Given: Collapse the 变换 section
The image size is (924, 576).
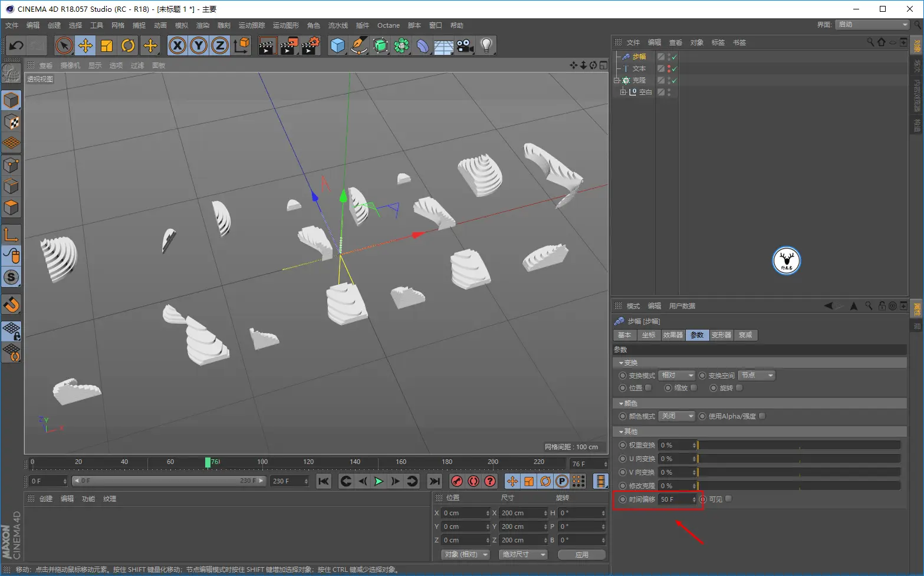Looking at the screenshot, I should coord(622,363).
